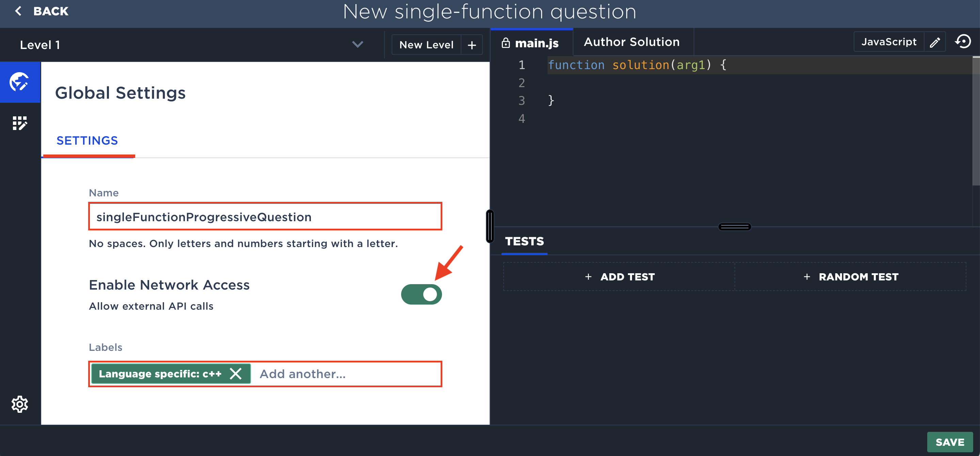Toggle Enable Network Access switch
980x456 pixels.
click(x=421, y=294)
